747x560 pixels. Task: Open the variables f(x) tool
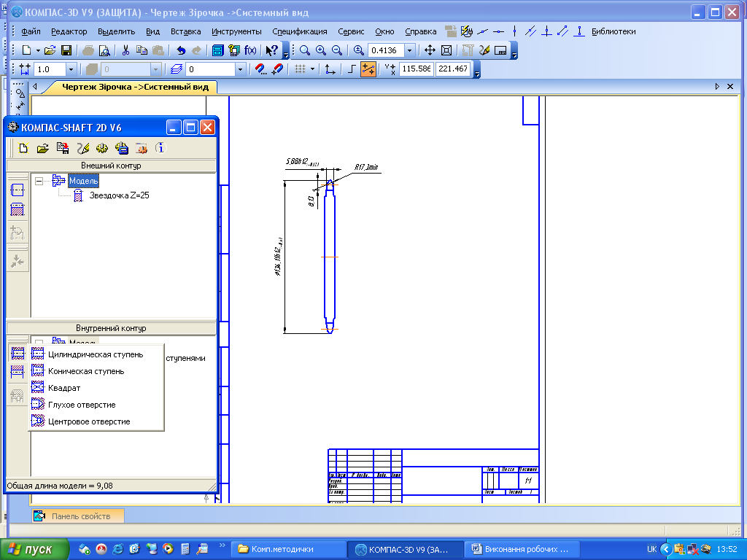pos(250,50)
